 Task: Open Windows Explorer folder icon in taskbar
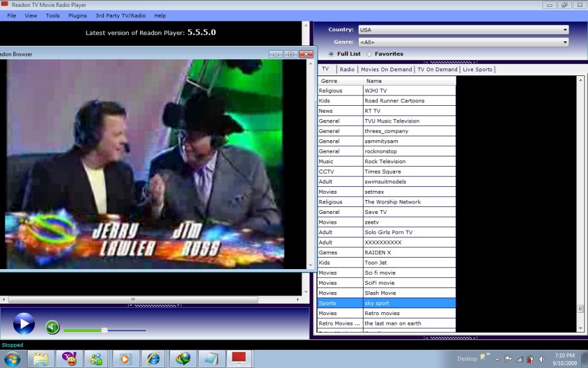click(41, 359)
